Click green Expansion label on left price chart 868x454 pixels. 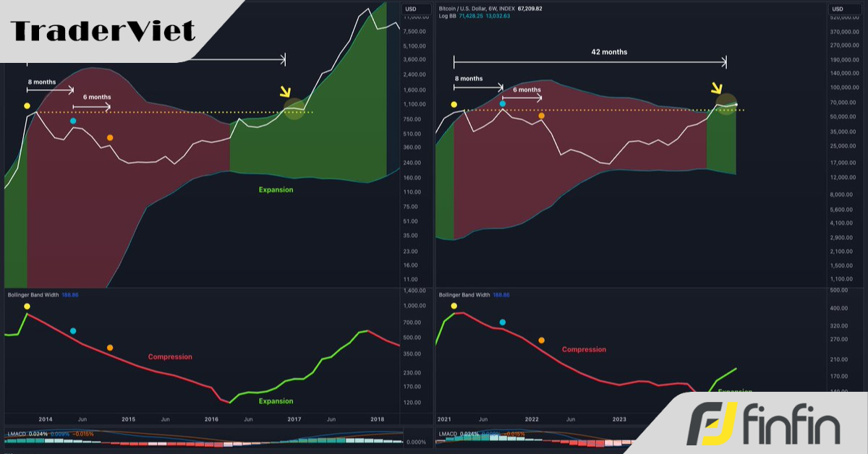click(276, 189)
